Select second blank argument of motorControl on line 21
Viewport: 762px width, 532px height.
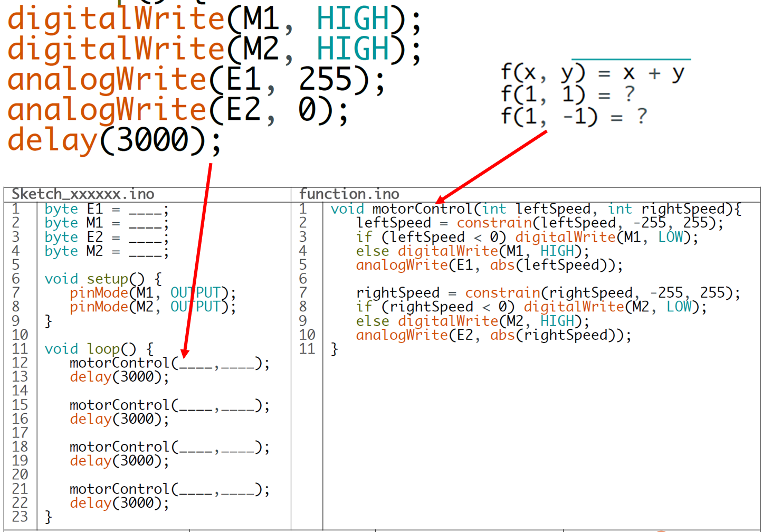pos(237,490)
